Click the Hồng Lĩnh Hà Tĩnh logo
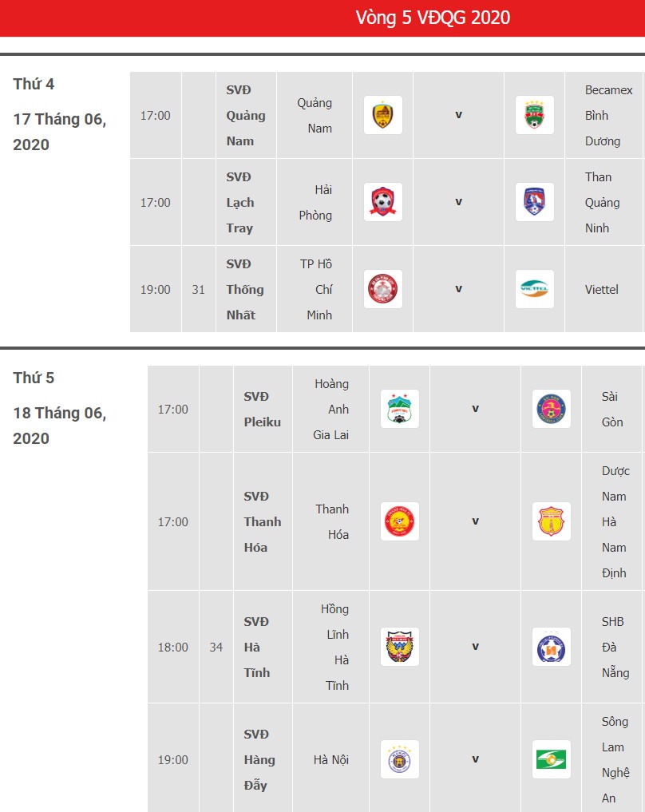The width and height of the screenshot is (645, 812). (400, 647)
